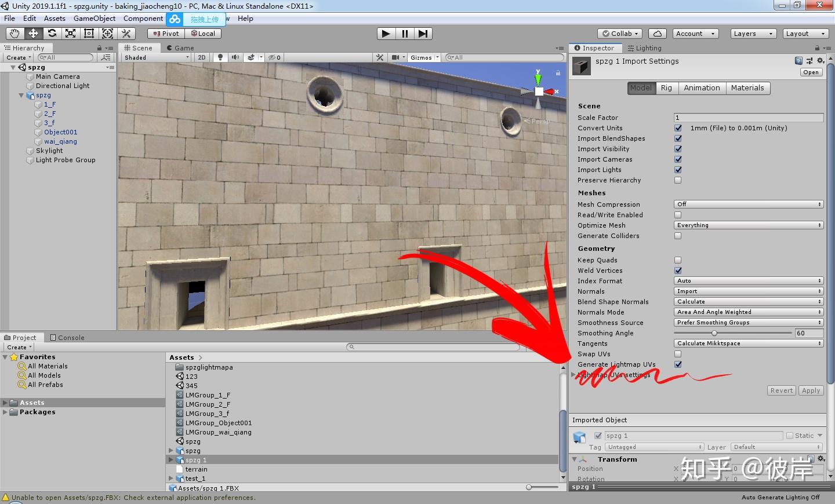Open Normals Mode dropdown
This screenshot has width=835, height=504.
pos(749,312)
